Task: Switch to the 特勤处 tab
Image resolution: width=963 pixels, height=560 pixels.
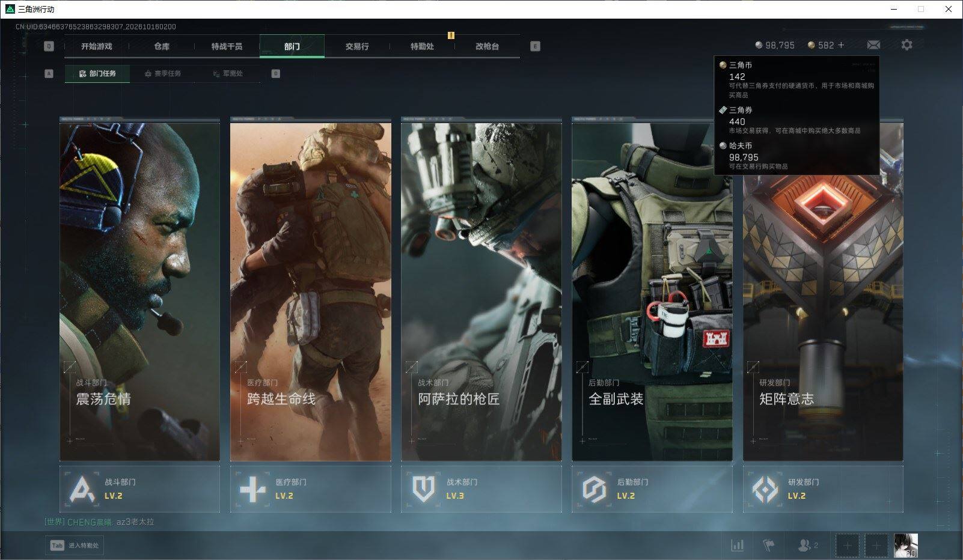Action: [x=422, y=46]
